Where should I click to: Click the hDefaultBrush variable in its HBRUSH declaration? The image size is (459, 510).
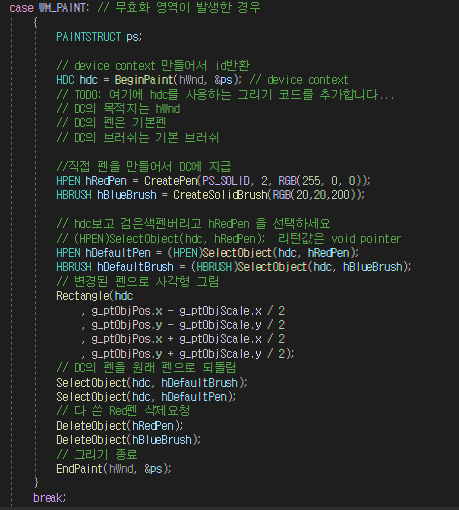pos(135,267)
